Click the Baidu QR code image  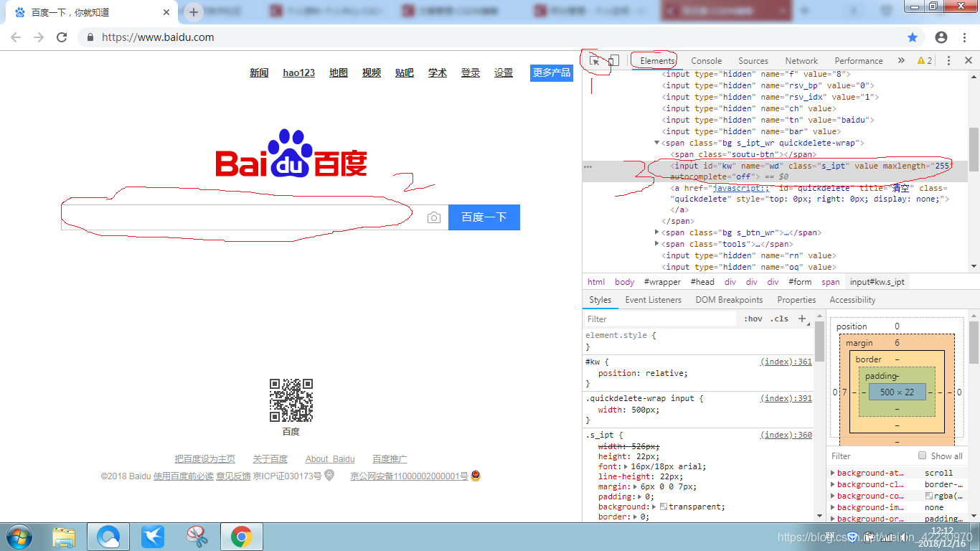(291, 400)
